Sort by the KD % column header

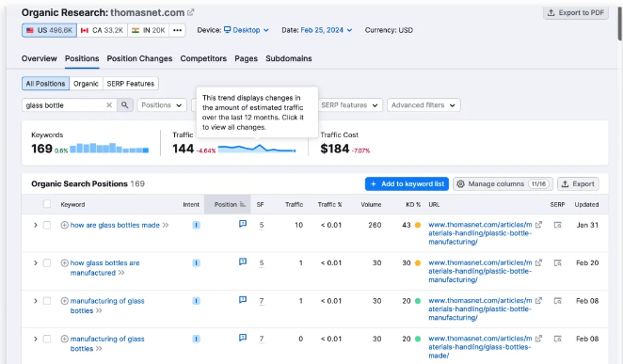coord(413,204)
